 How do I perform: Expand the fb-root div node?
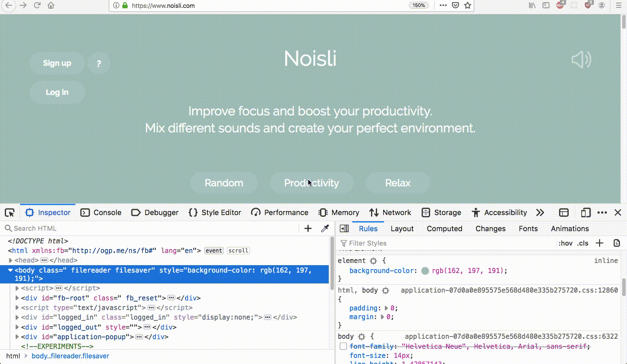(x=17, y=298)
